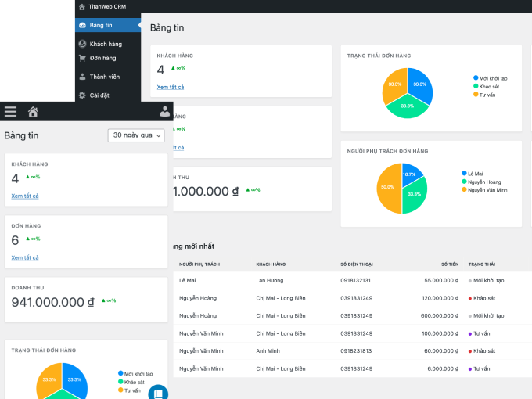This screenshot has width=532, height=399.
Task: Toggle Nguyễn Văn Minh legend in assignee chart
Action: pyautogui.click(x=484, y=190)
